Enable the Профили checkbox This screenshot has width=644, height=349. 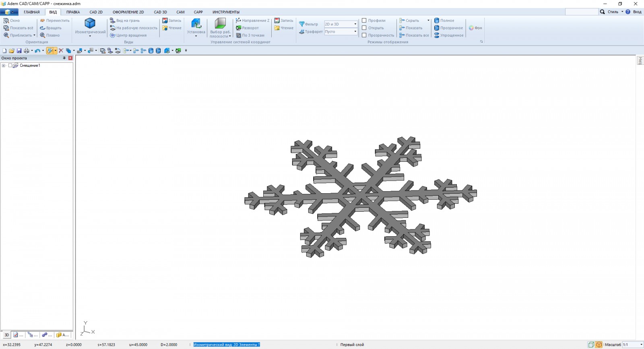coord(364,21)
